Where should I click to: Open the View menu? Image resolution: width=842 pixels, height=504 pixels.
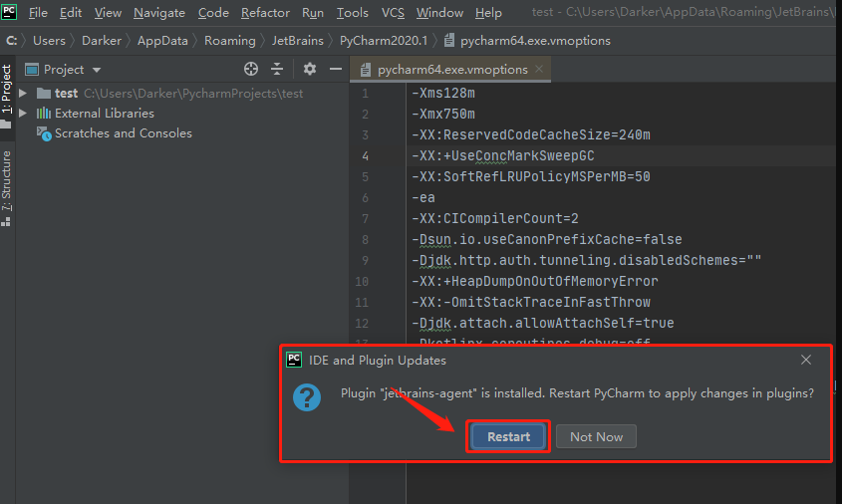(108, 12)
